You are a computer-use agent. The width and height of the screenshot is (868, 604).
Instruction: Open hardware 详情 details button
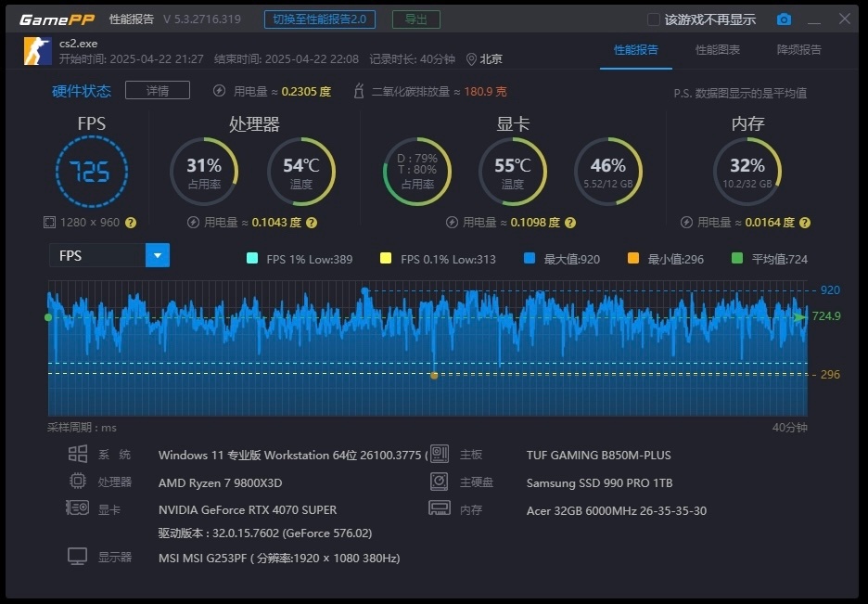[x=158, y=90]
